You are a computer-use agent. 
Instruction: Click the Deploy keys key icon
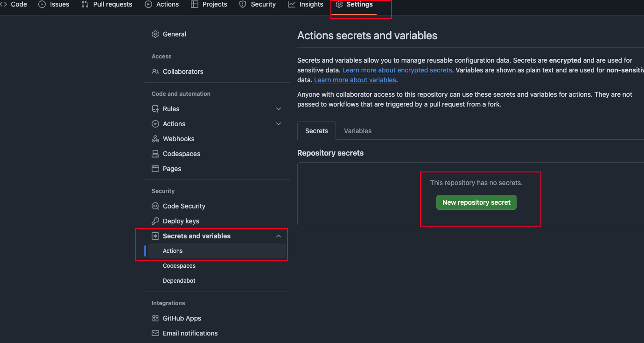(x=155, y=221)
